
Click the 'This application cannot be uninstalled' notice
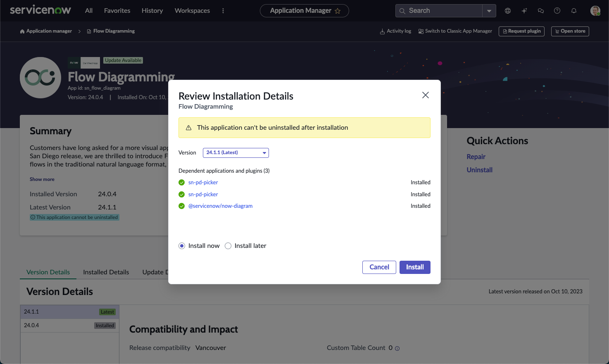click(74, 217)
